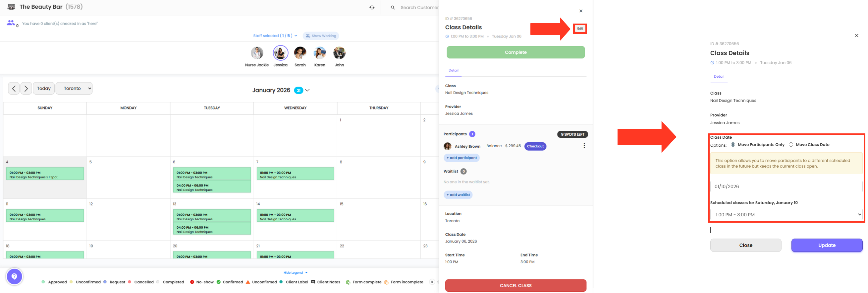
Task: Click the refresh sync icon in header
Action: pos(372,7)
